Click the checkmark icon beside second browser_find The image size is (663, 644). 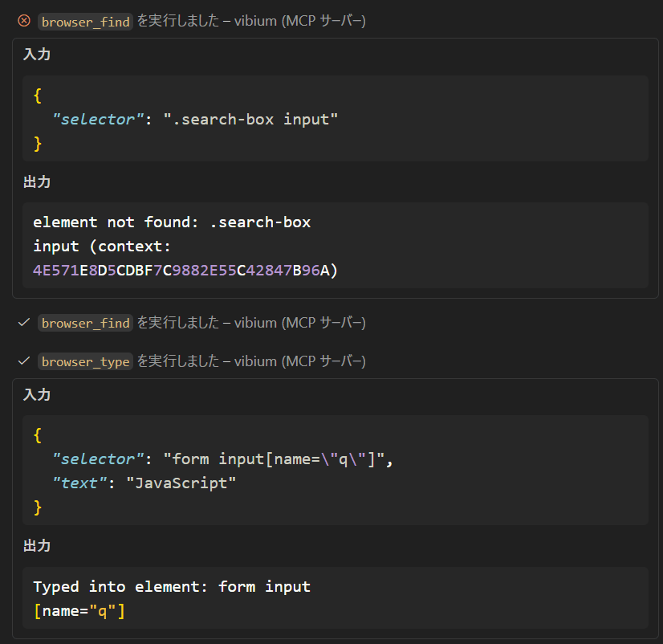(x=24, y=323)
